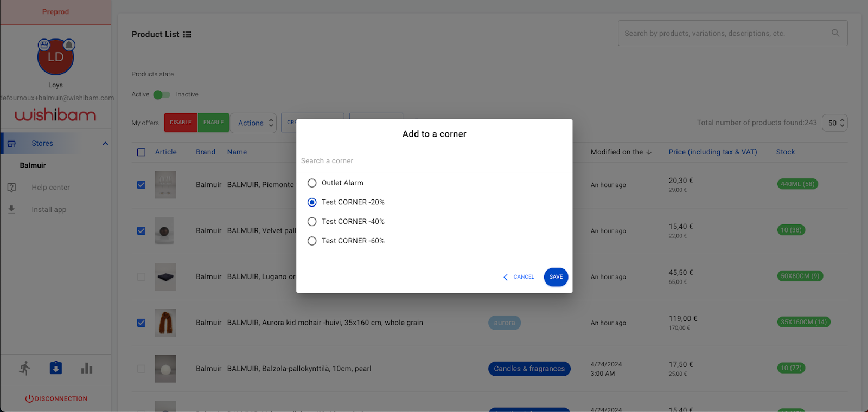Select the Balmuir store entry
Image resolution: width=868 pixels, height=412 pixels.
[33, 165]
